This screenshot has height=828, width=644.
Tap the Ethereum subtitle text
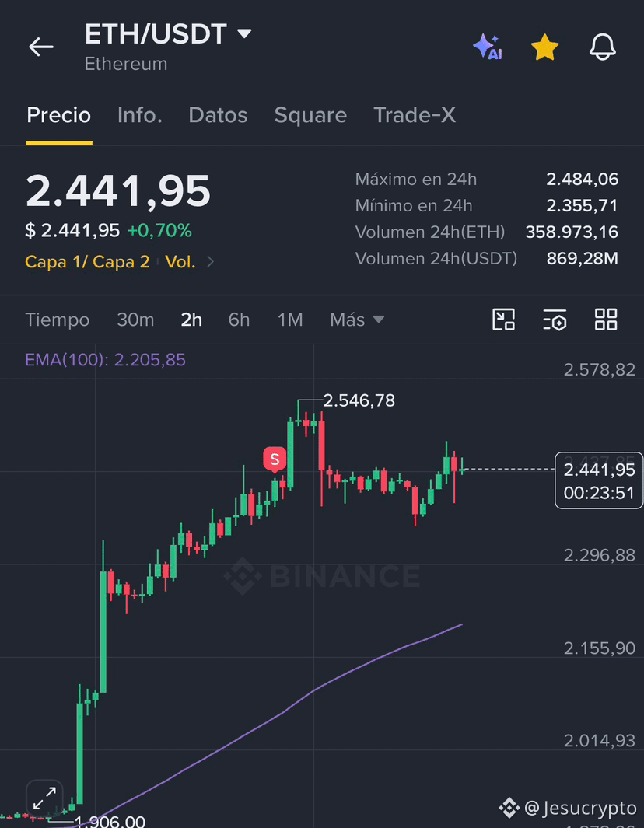pos(126,64)
